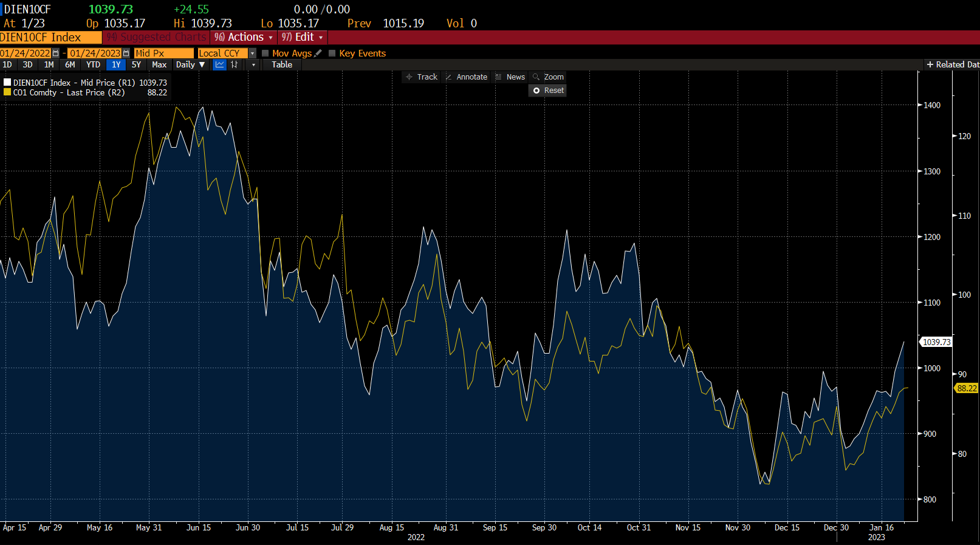Activate the Zoom magnifier tool
Viewport: 980px width, 545px height.
click(x=548, y=77)
